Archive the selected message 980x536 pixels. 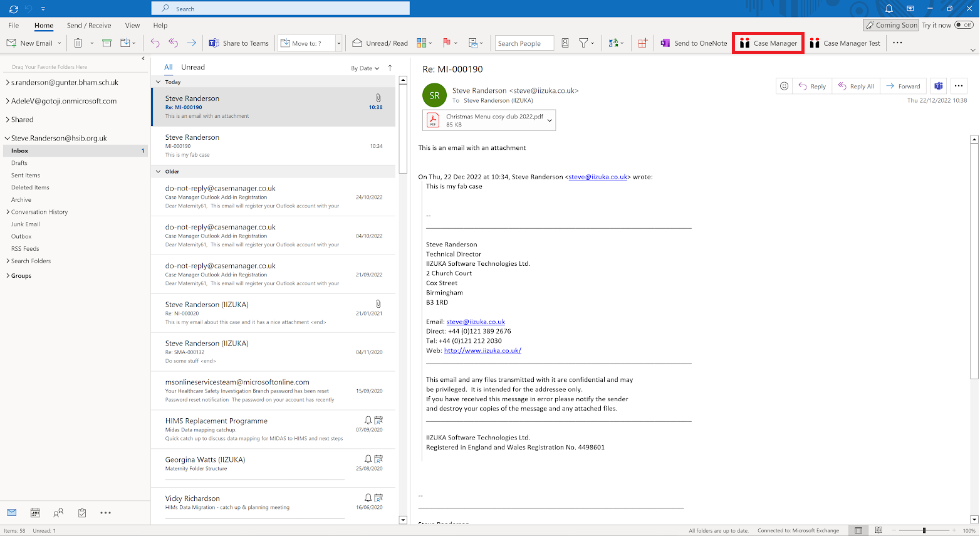pyautogui.click(x=107, y=43)
